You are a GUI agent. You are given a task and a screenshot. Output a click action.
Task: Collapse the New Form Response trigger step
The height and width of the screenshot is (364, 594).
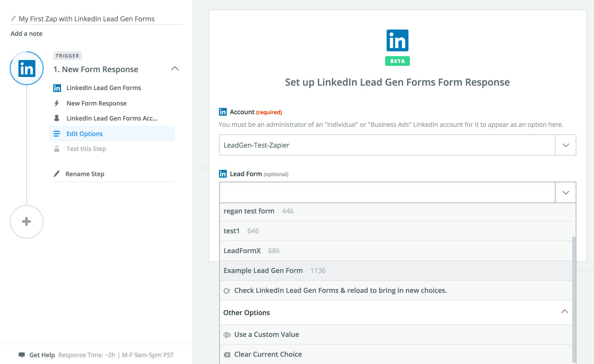click(175, 69)
